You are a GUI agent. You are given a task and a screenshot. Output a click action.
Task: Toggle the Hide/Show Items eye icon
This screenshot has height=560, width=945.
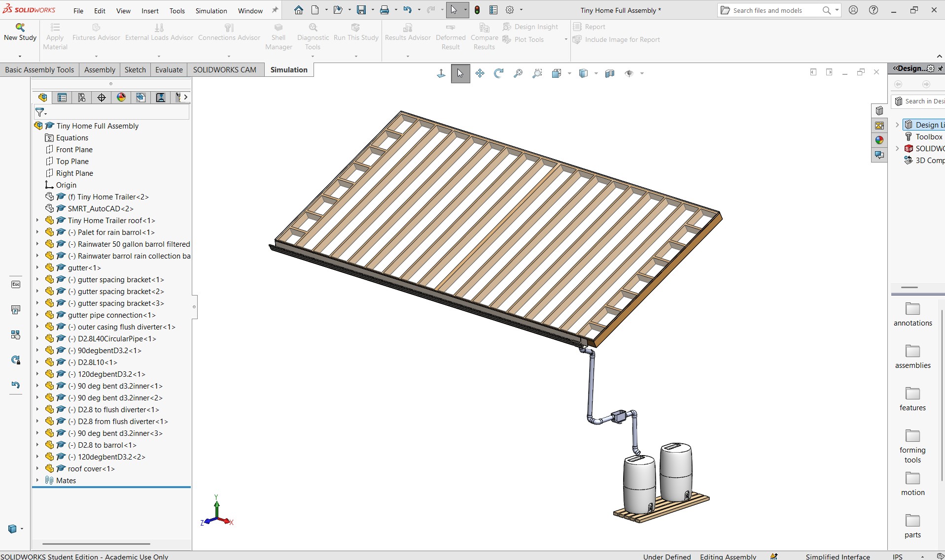629,73
